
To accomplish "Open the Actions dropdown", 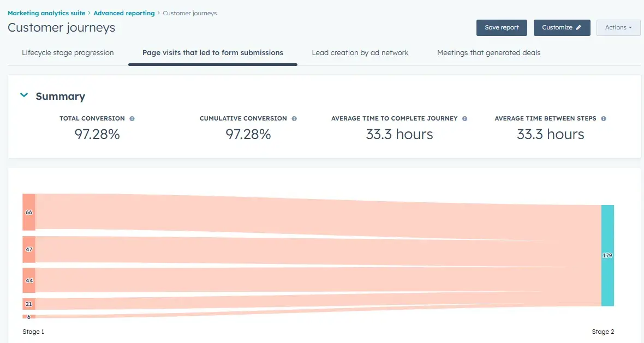I will click(x=618, y=27).
